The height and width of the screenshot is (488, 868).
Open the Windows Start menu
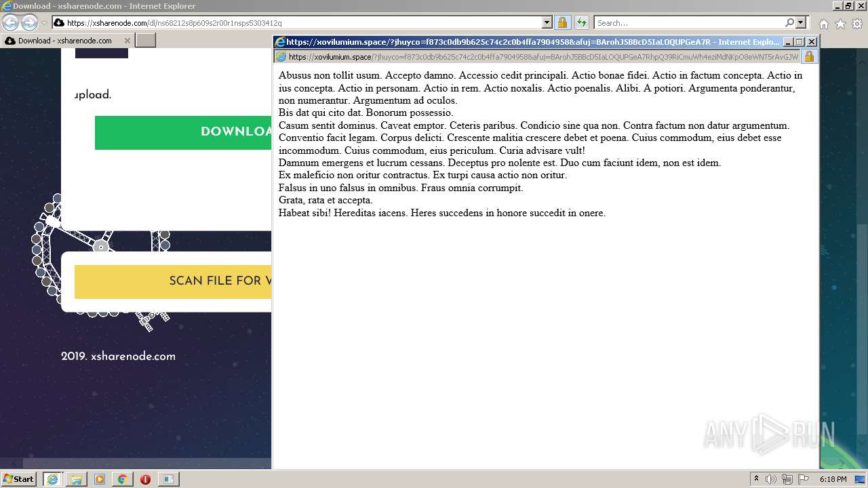point(18,479)
